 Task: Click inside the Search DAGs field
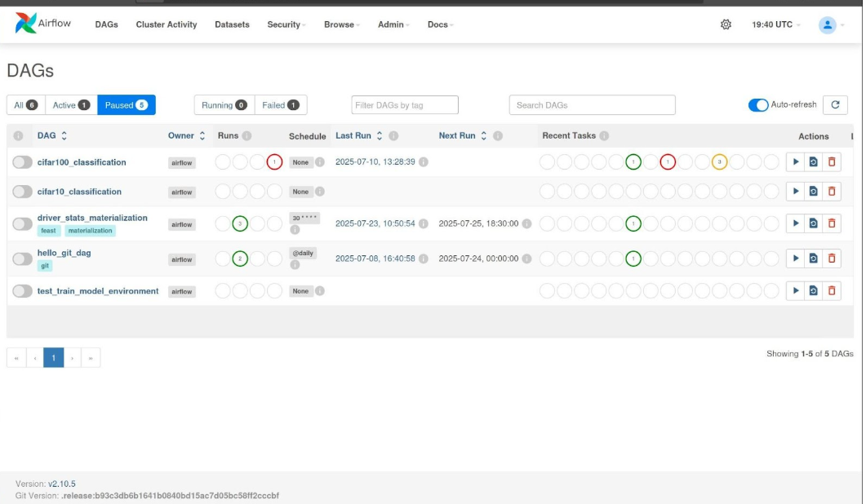pyautogui.click(x=592, y=104)
